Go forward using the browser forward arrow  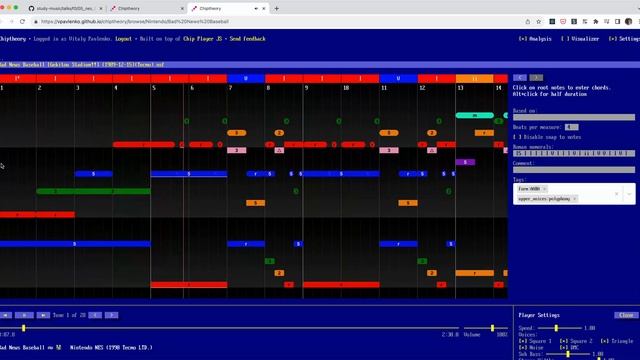(11, 21)
